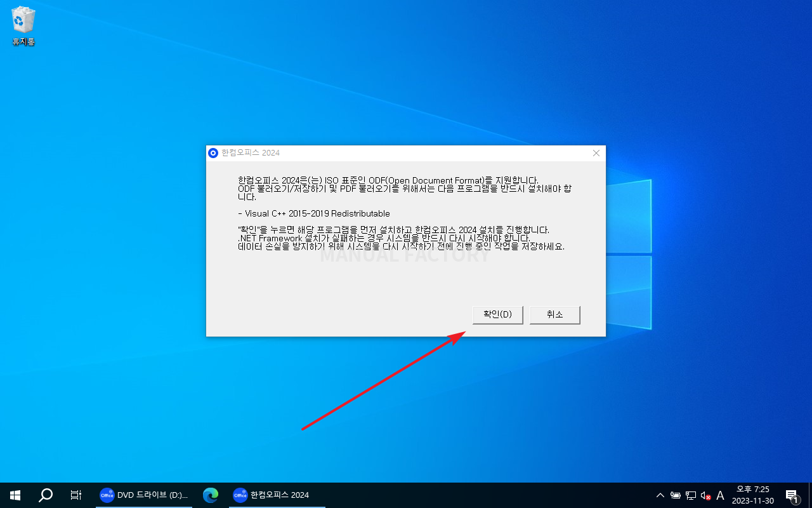Screen dimensions: 812x508
Task: Open the Windows Start menu
Action: 15,495
